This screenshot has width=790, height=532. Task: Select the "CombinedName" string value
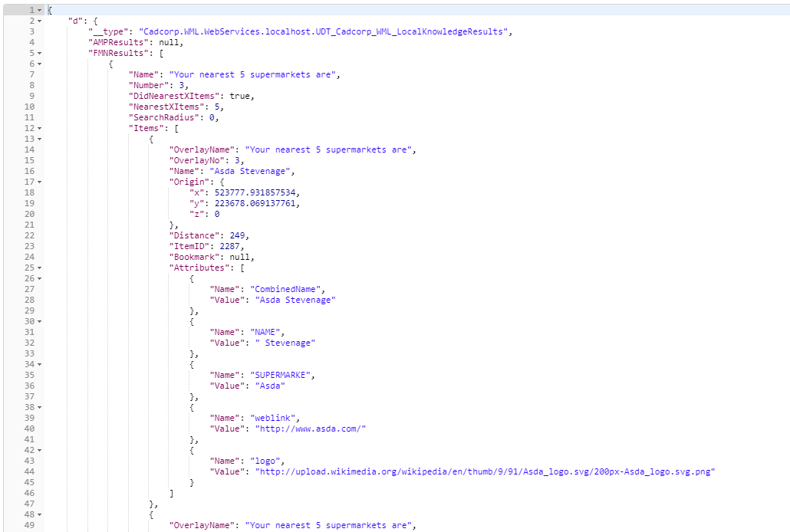(x=285, y=289)
